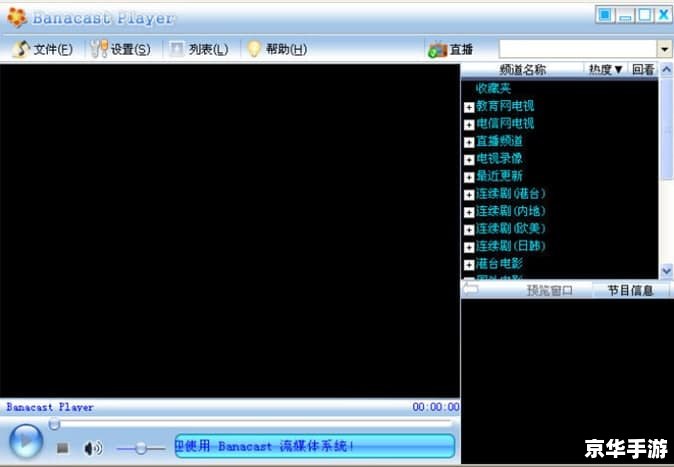This screenshot has width=674, height=467.
Task: Click the 00:00:00 time display
Action: 435,407
